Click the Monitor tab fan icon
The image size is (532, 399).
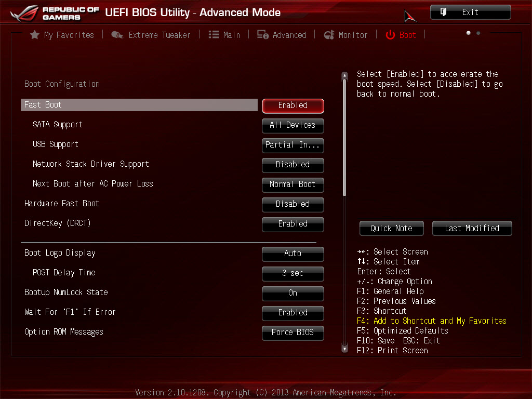click(329, 35)
